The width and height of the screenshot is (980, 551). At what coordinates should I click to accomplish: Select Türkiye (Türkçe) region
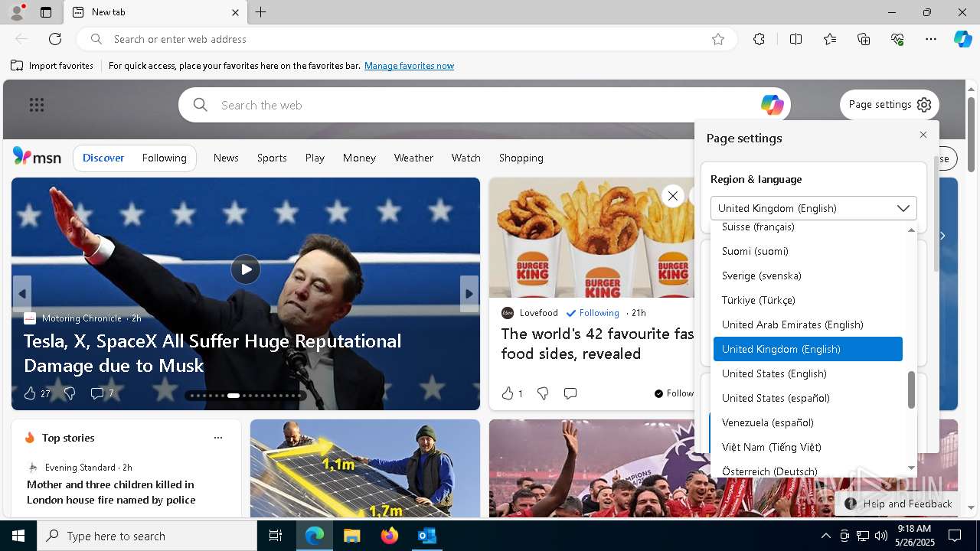[x=808, y=300]
